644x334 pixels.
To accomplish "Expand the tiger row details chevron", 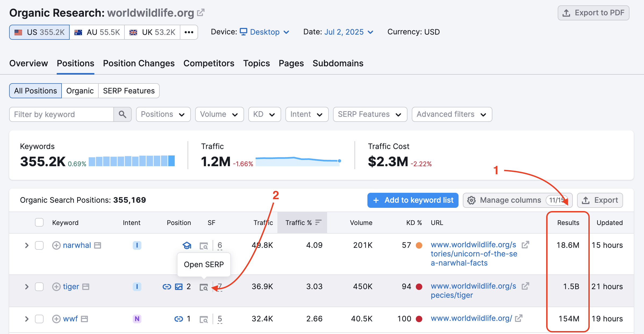I will coord(27,287).
